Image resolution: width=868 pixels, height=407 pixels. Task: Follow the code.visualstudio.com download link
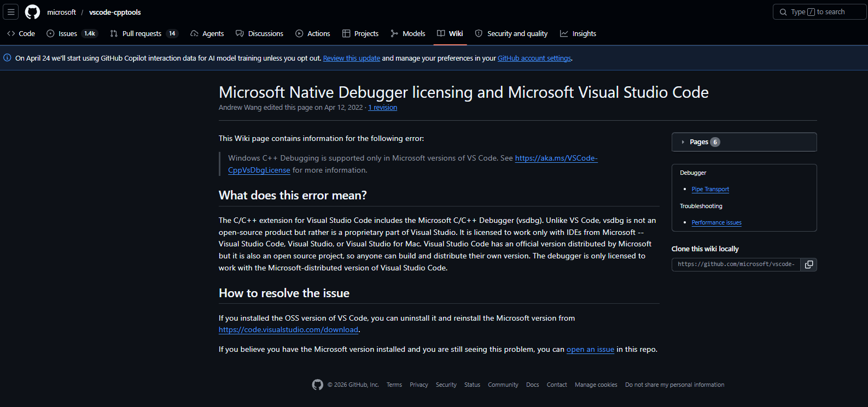(288, 330)
